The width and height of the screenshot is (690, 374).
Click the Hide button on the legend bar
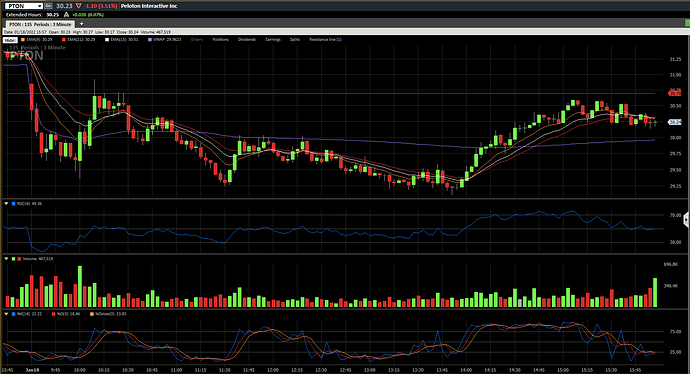[x=10, y=40]
